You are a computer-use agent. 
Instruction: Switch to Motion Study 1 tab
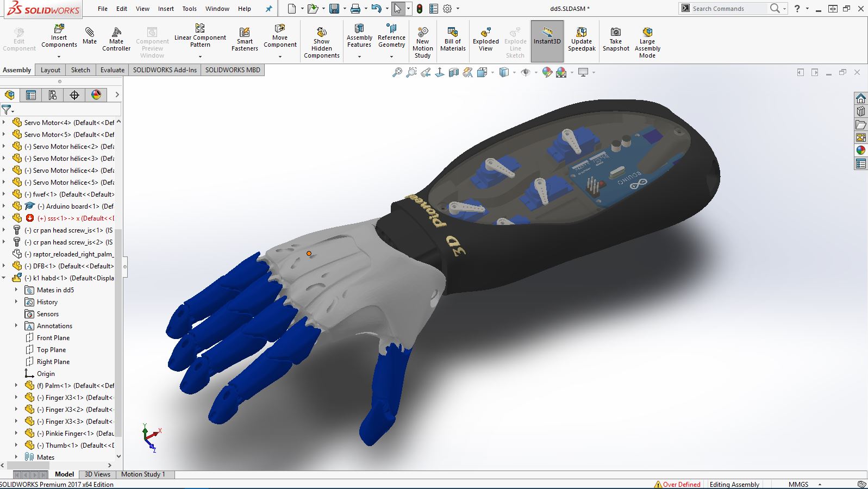coord(143,474)
